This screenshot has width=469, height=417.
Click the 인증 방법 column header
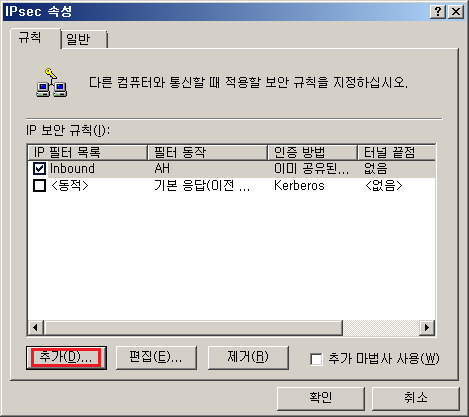point(312,153)
